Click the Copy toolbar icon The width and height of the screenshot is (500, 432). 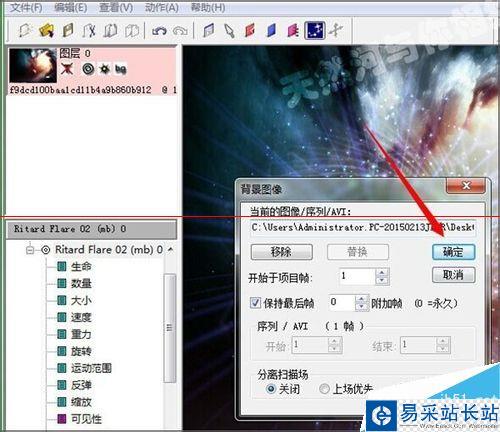[110, 31]
